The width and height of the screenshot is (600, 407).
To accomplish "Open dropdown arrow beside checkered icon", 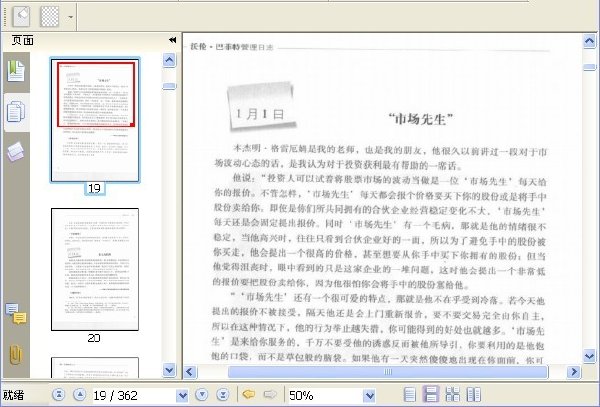I will pyautogui.click(x=70, y=17).
